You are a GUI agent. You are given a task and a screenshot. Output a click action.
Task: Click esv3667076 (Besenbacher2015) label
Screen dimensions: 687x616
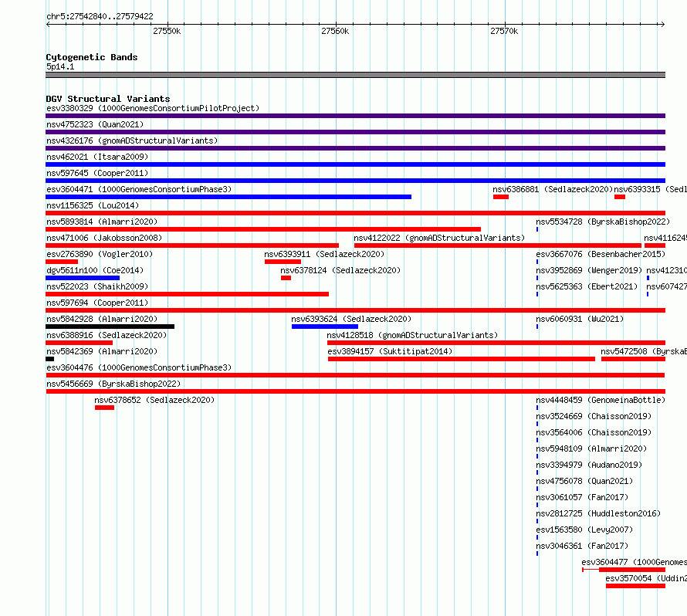(x=601, y=254)
